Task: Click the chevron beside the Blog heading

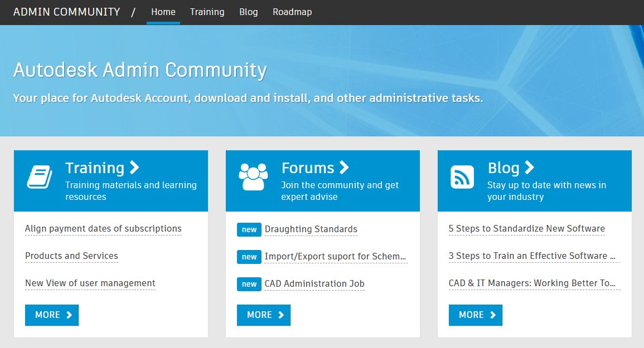Action: pos(529,168)
